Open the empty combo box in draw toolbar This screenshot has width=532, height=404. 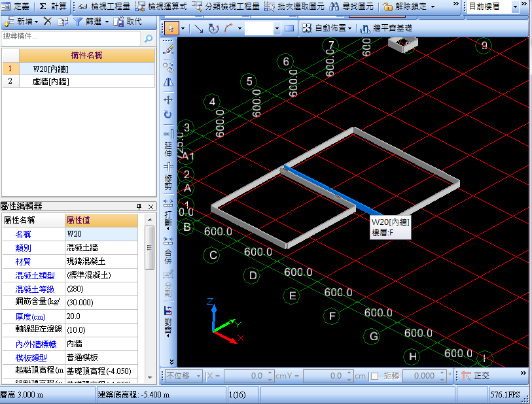click(x=262, y=29)
